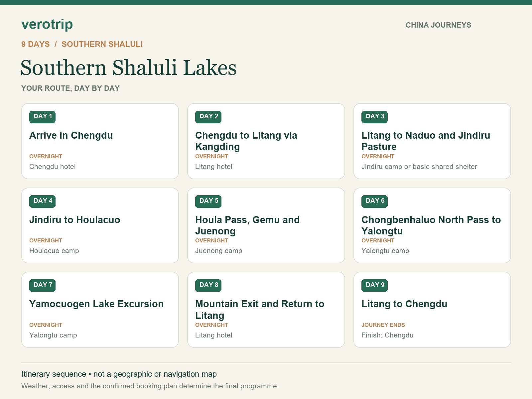Click the YOUR ROUTE, DAY BY DAY subheading

70,88
